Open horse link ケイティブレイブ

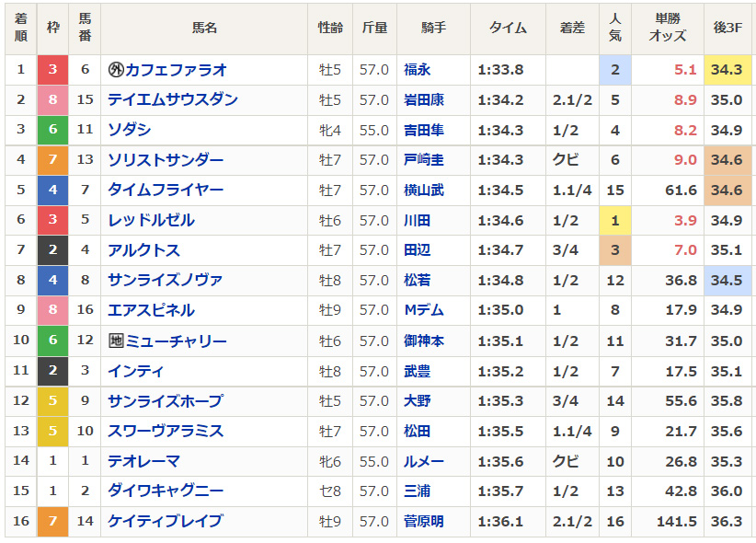pos(166,521)
